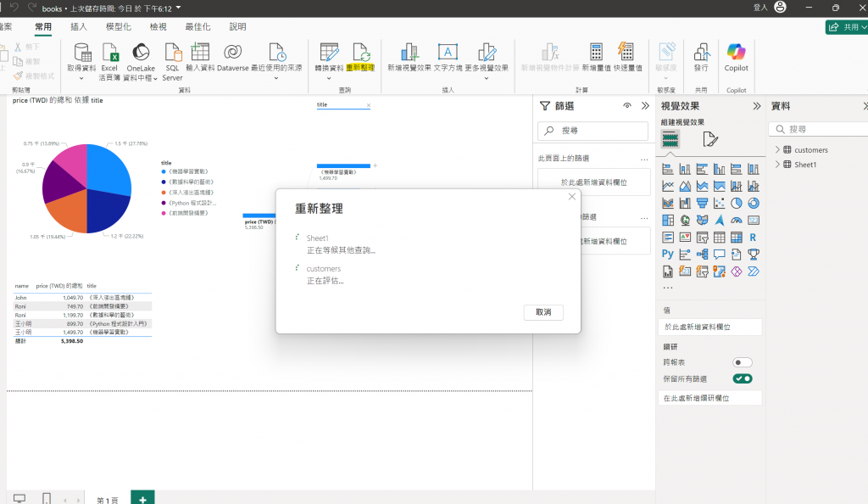Select the card (123) visual icon
The height and width of the screenshot is (504, 868).
point(754,221)
